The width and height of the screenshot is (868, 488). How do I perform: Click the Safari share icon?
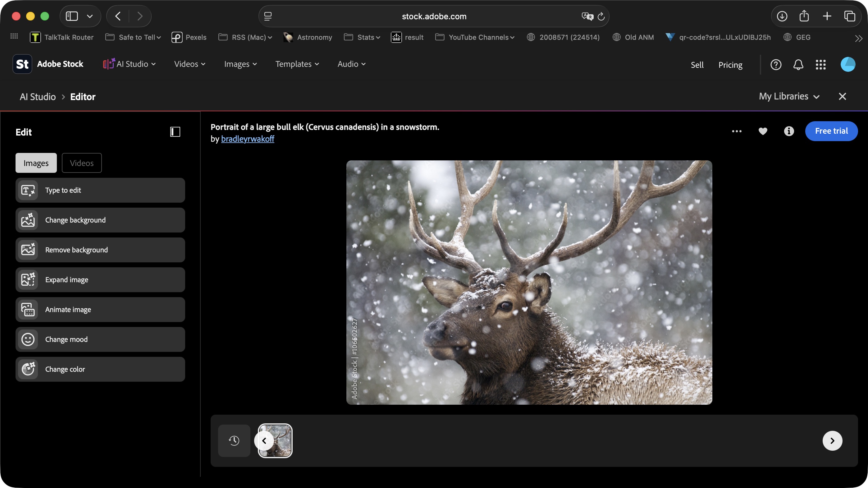pos(804,16)
